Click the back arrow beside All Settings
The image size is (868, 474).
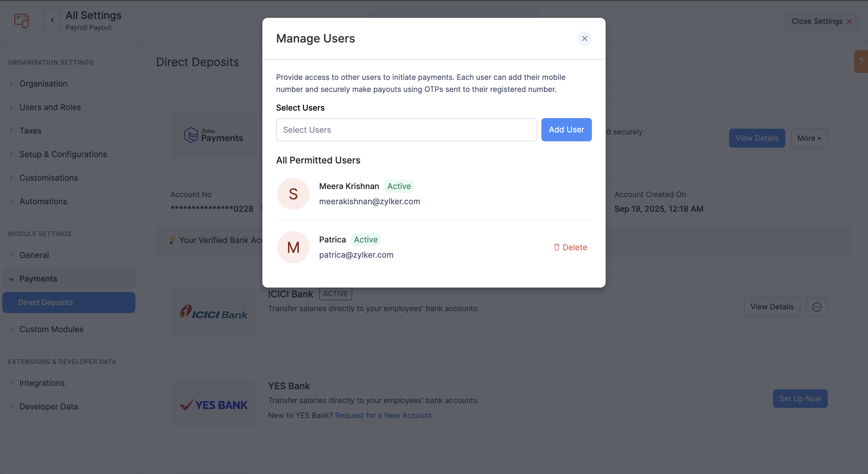click(52, 20)
